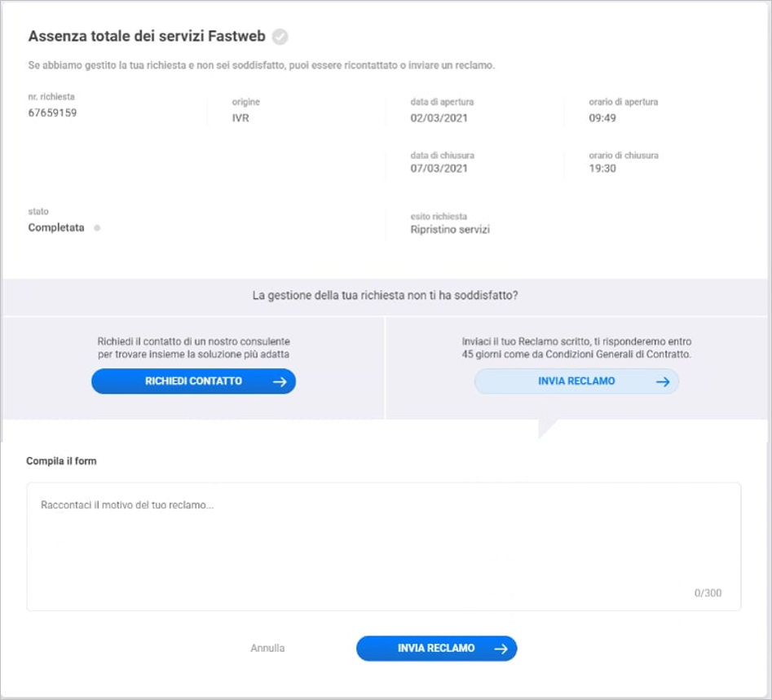Click the closing time 19:30

coord(602,169)
